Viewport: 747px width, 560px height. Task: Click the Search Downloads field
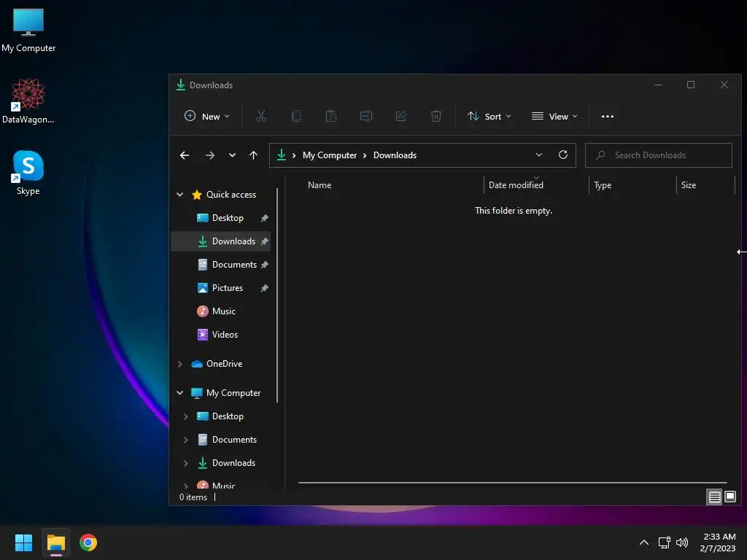click(659, 155)
